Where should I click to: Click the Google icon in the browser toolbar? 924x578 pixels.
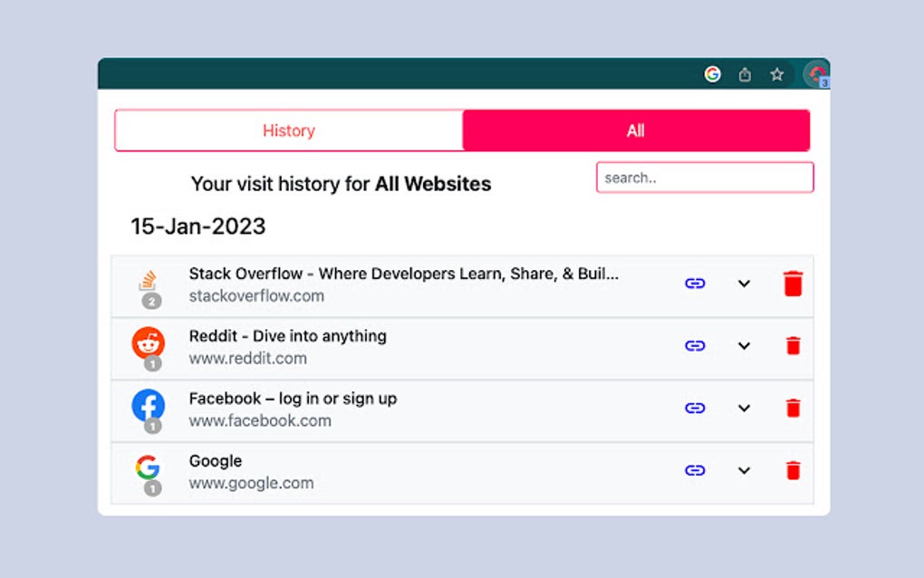(713, 74)
